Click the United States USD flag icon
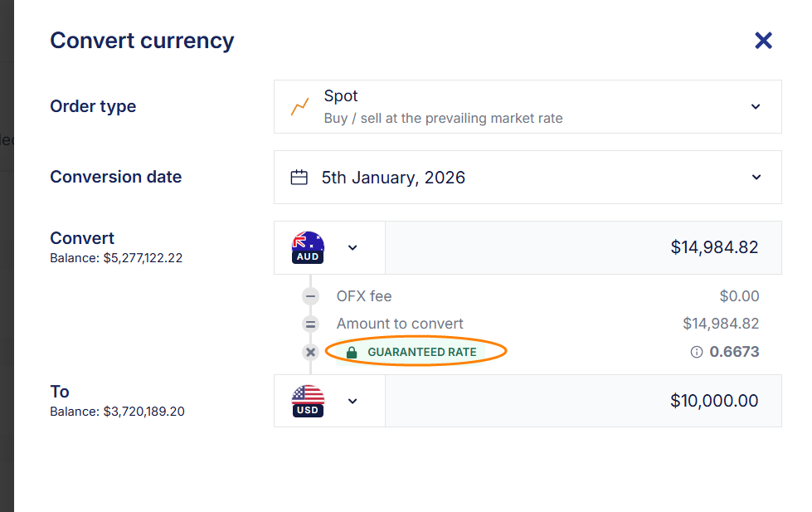 click(x=308, y=400)
